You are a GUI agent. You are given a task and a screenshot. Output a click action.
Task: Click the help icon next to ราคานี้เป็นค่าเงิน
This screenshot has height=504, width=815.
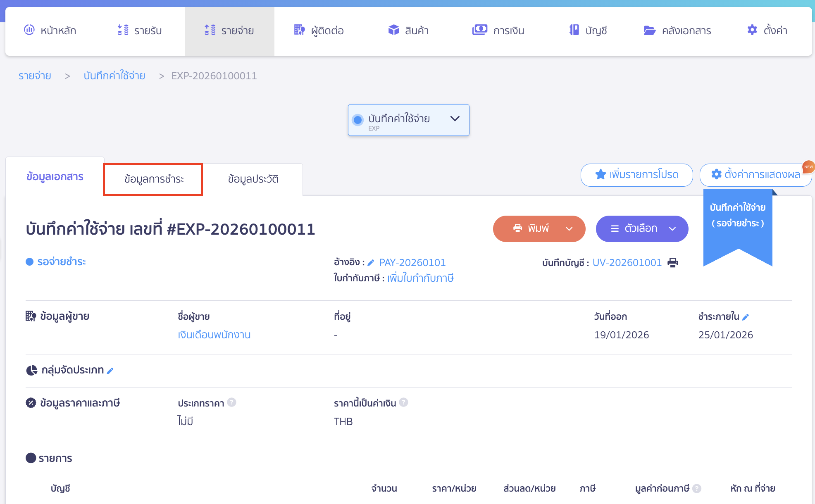404,402
